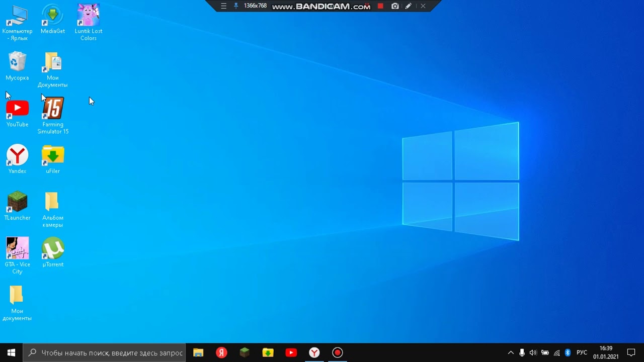The height and width of the screenshot is (362, 644).
Task: Select the GTA - Vice City icon
Action: tap(17, 256)
